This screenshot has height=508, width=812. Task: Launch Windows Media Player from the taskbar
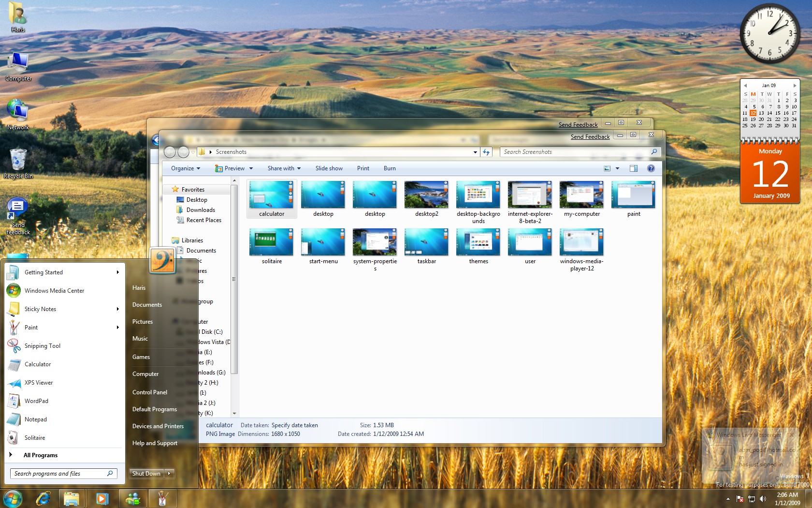[102, 498]
